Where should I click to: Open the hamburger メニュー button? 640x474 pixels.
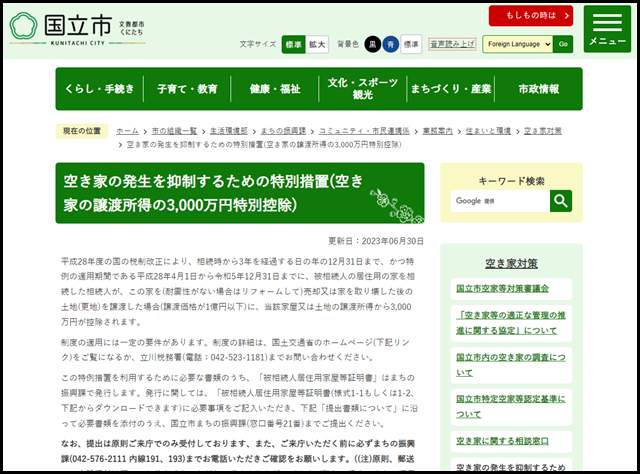607,29
